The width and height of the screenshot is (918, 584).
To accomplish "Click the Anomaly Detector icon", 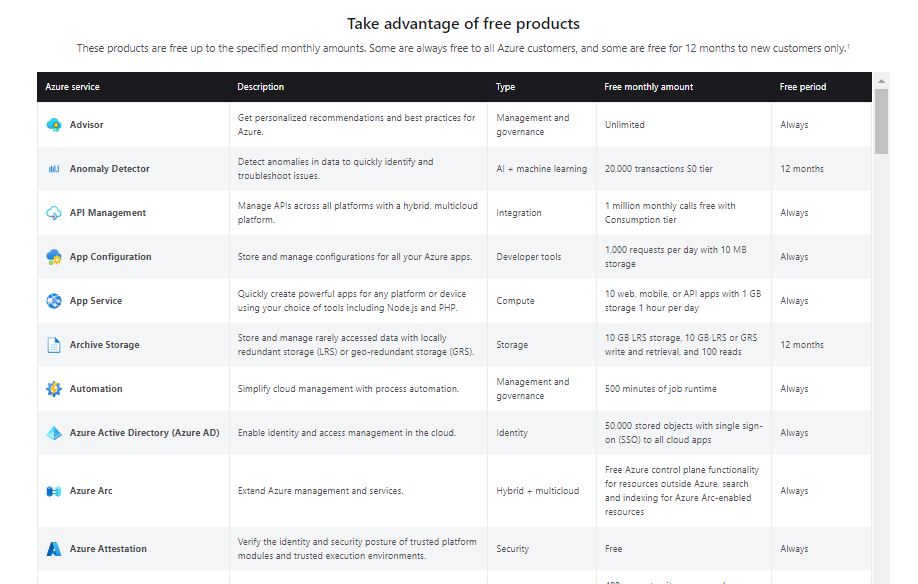I will (x=54, y=169).
